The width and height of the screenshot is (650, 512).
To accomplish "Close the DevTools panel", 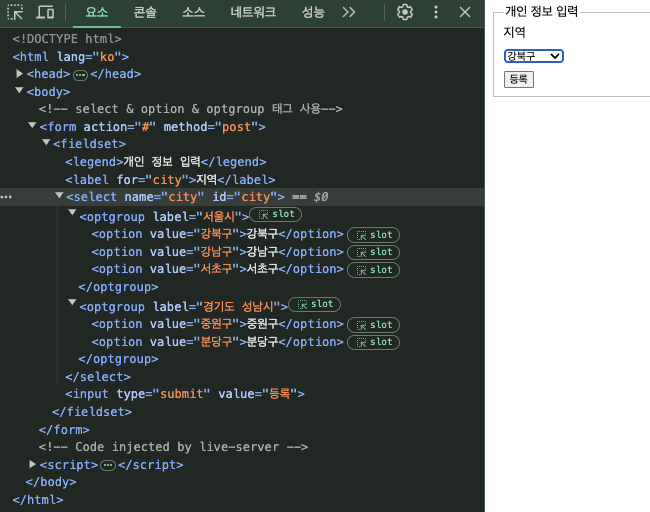I will click(x=465, y=12).
